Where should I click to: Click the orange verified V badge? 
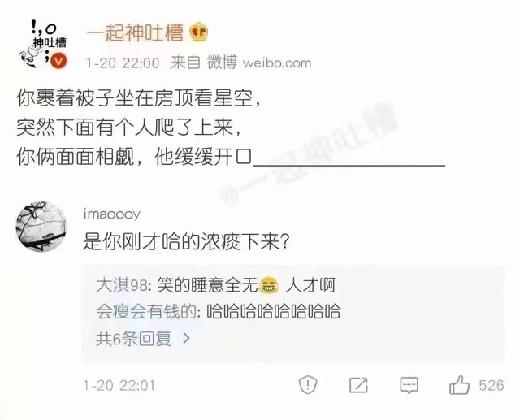pos(59,61)
